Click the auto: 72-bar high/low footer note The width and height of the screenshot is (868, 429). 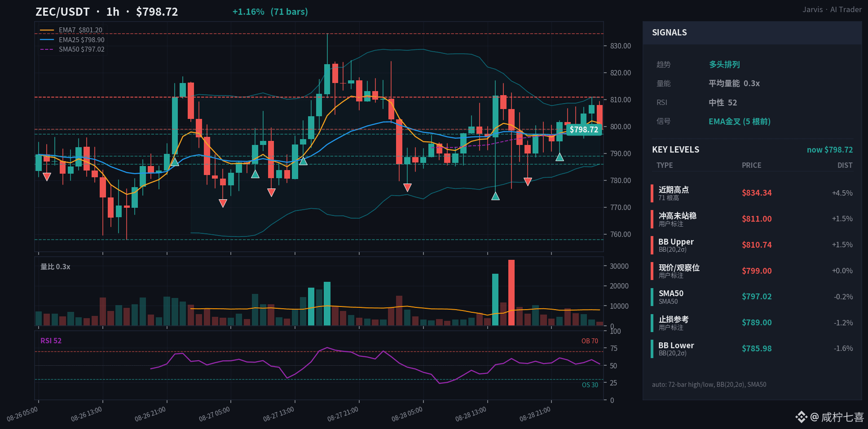[x=709, y=385]
